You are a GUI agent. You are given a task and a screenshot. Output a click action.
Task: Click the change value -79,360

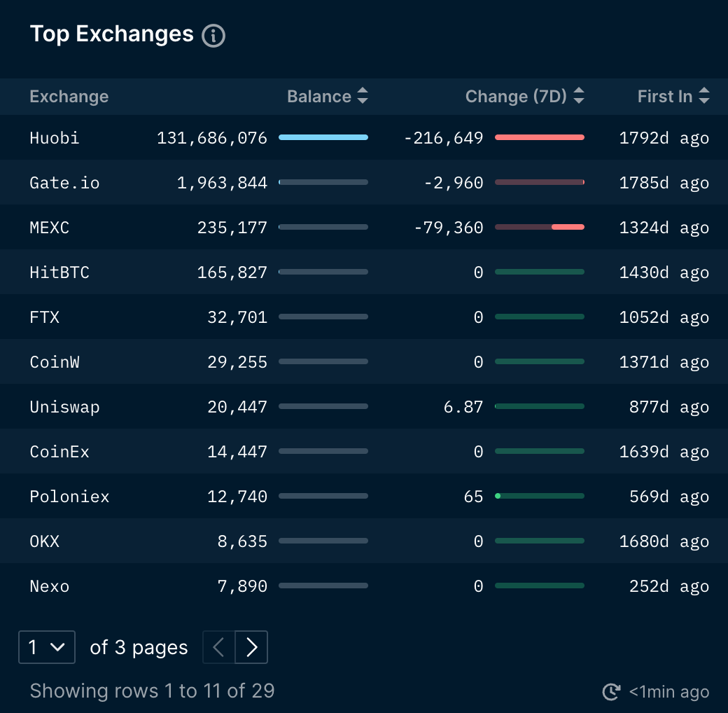449,228
